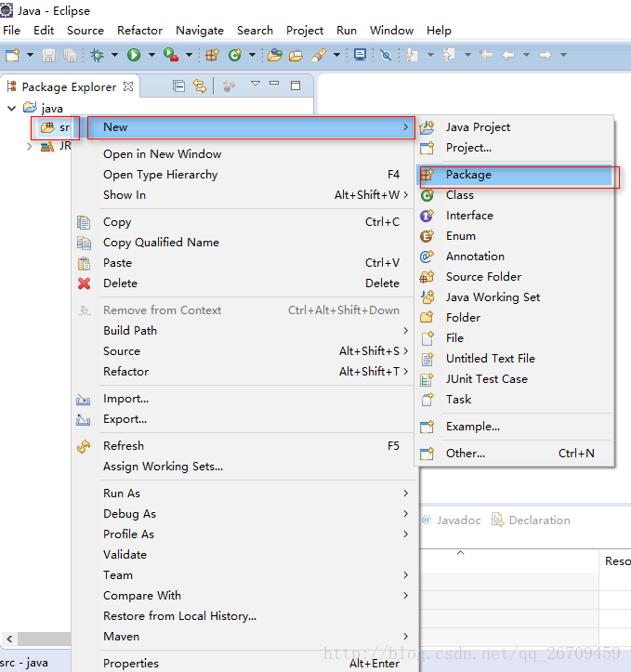The width and height of the screenshot is (631, 672).
Task: Maximize the Package Explorer view
Action: pyautogui.click(x=296, y=86)
